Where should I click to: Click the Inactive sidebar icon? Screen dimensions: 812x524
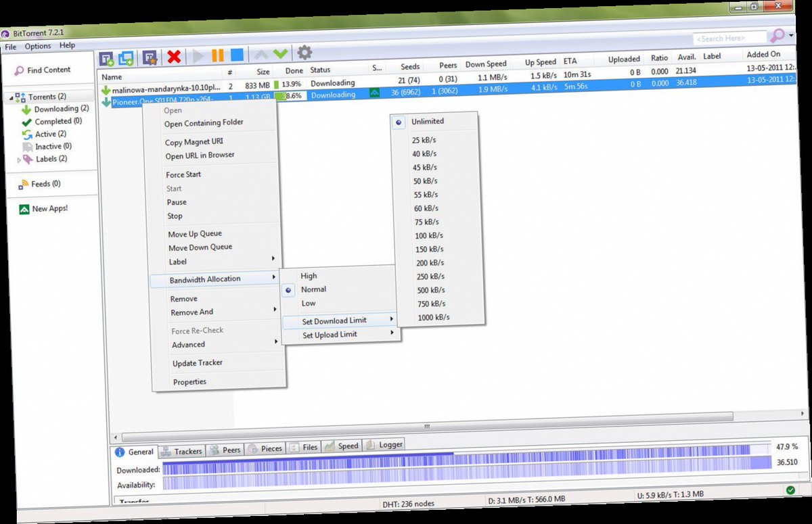[x=28, y=147]
